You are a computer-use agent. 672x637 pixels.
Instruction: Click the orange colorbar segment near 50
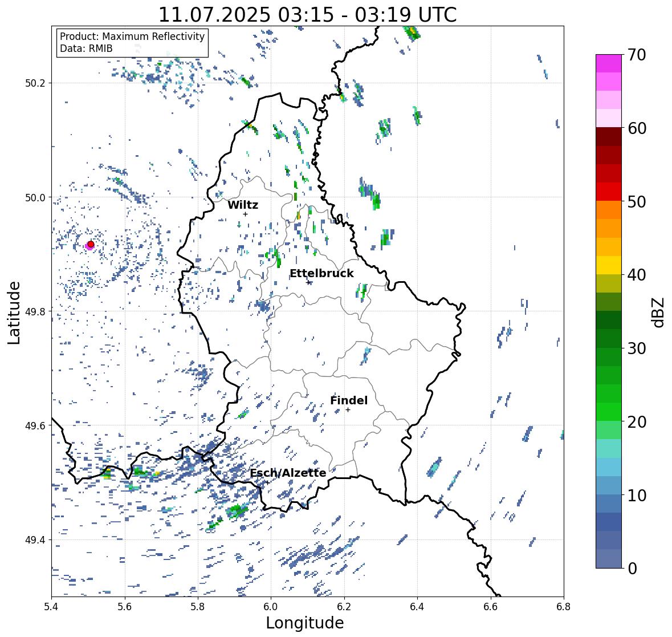tap(609, 210)
